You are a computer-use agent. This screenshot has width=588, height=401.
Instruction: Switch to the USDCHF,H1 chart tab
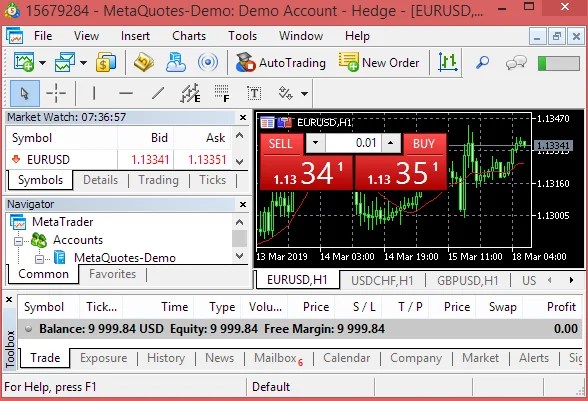click(x=382, y=281)
